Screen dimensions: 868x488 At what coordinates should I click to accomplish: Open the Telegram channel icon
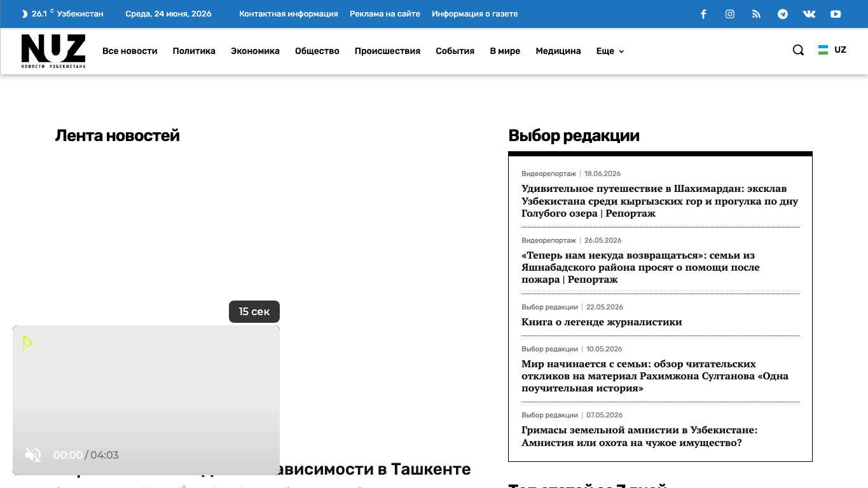[783, 14]
